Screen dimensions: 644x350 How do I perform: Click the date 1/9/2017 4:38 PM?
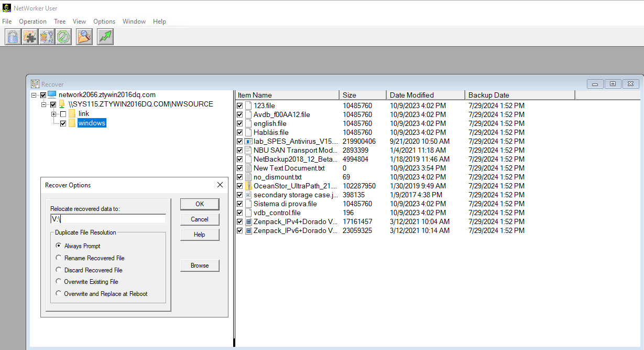(416, 195)
